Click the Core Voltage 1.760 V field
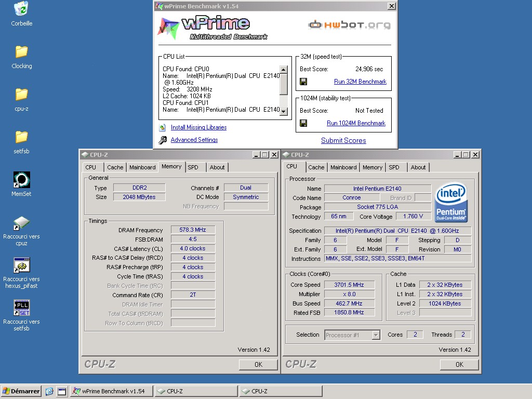 point(413,216)
